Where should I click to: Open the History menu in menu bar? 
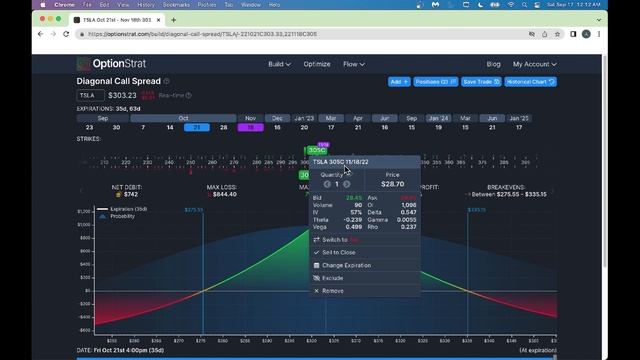(x=146, y=5)
